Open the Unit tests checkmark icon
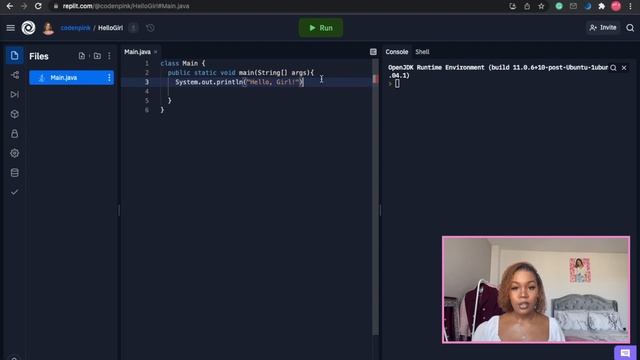Screen dimensions: 640x360 [x=15, y=192]
